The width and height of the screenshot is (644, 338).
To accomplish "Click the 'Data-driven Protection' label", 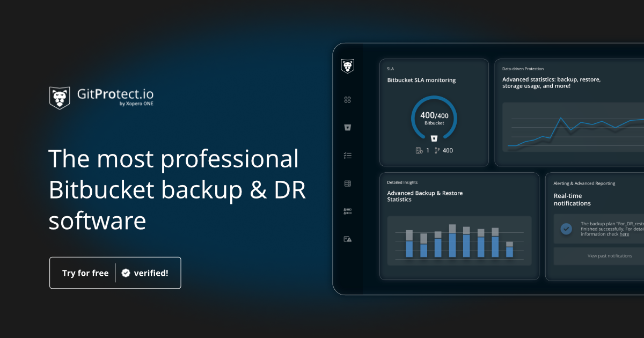I will (523, 69).
